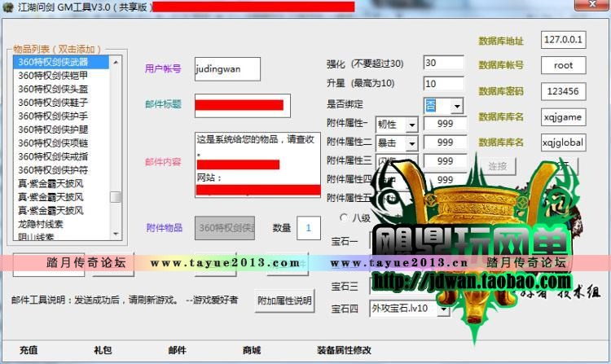
Task: Switch to the 邮件 tab
Action: pyautogui.click(x=178, y=350)
